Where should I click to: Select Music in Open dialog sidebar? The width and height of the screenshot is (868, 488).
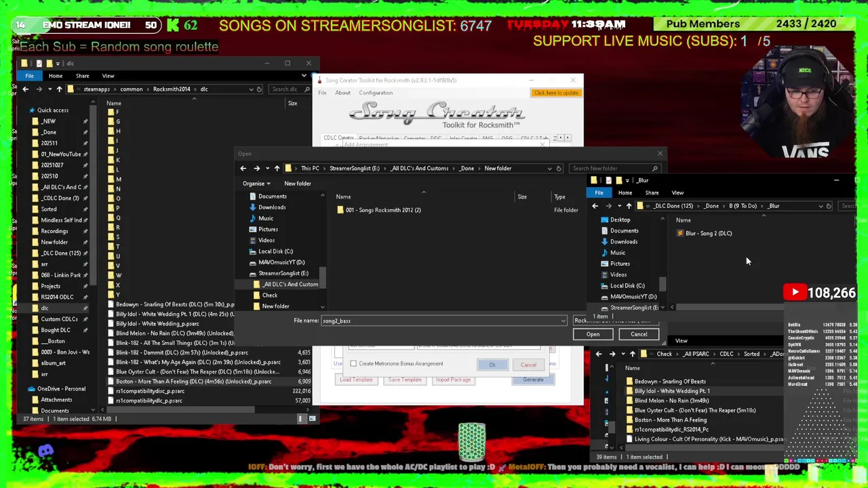click(266, 218)
